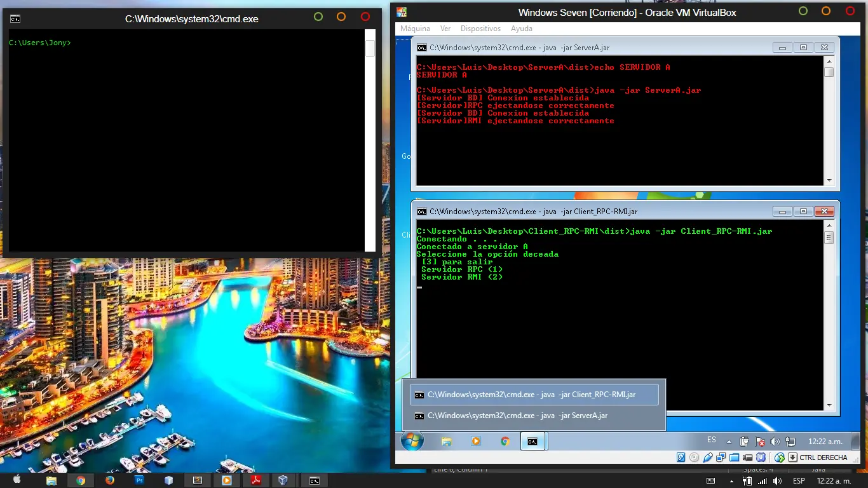Open Photoshop from the host taskbar
This screenshot has height=488, width=868.
click(x=139, y=480)
